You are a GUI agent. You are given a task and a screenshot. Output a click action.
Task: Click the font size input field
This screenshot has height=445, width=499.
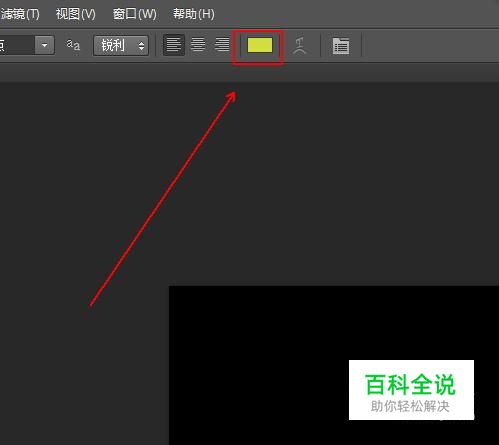(x=17, y=45)
